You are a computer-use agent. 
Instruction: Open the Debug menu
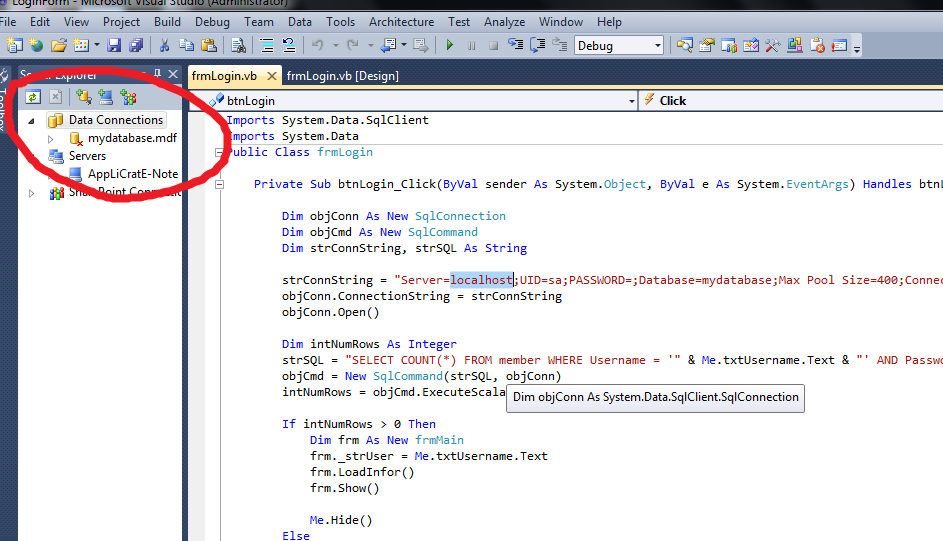tap(212, 22)
